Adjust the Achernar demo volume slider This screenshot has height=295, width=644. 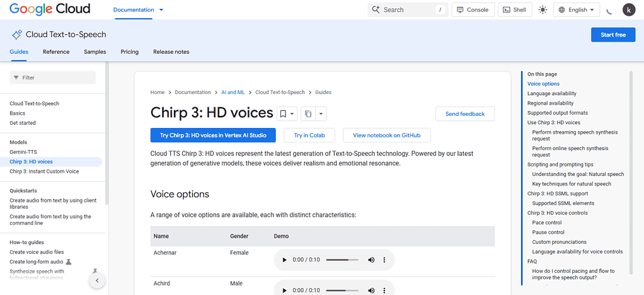343,260
